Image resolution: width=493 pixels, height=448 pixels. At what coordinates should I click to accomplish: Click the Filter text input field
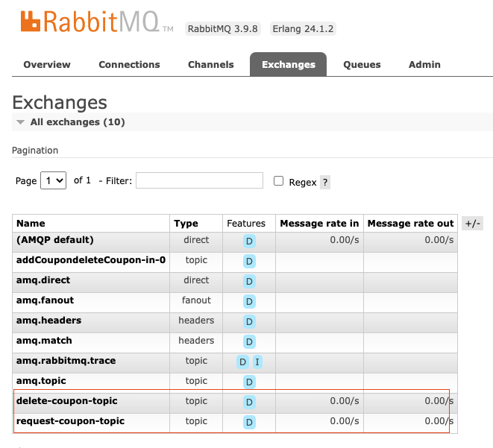199,180
